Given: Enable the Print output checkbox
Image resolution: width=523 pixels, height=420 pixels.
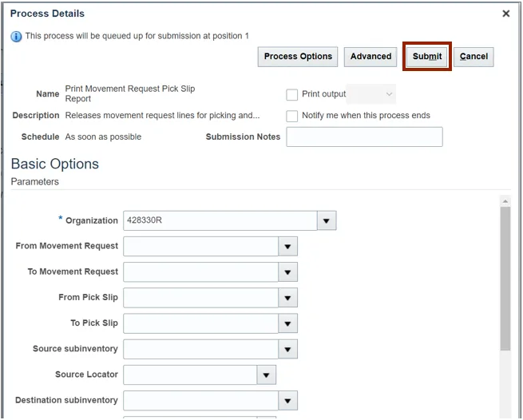Looking at the screenshot, I should tap(292, 95).
